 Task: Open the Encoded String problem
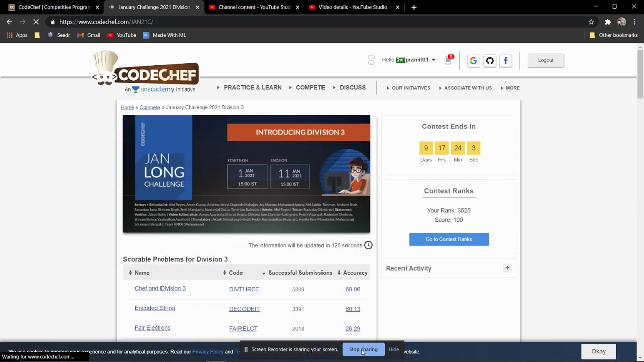155,308
